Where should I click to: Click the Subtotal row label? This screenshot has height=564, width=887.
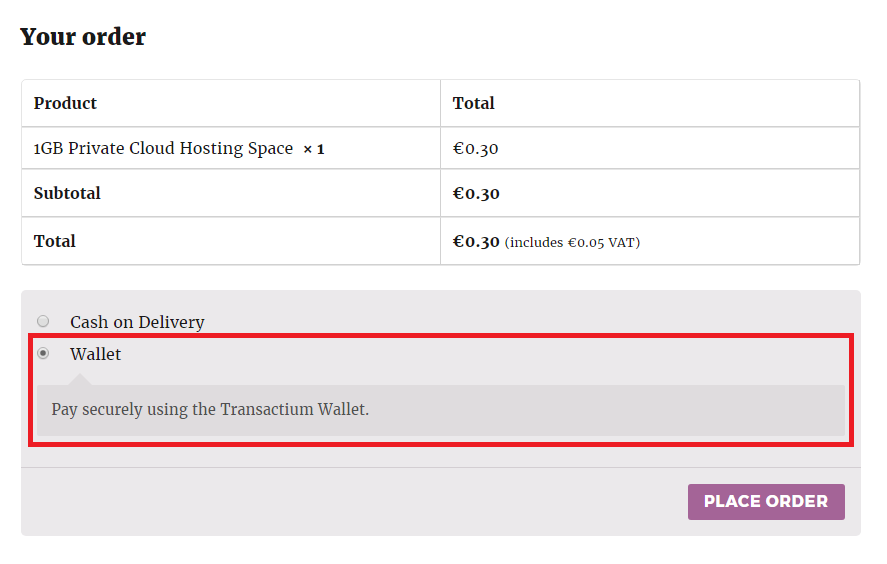point(67,193)
